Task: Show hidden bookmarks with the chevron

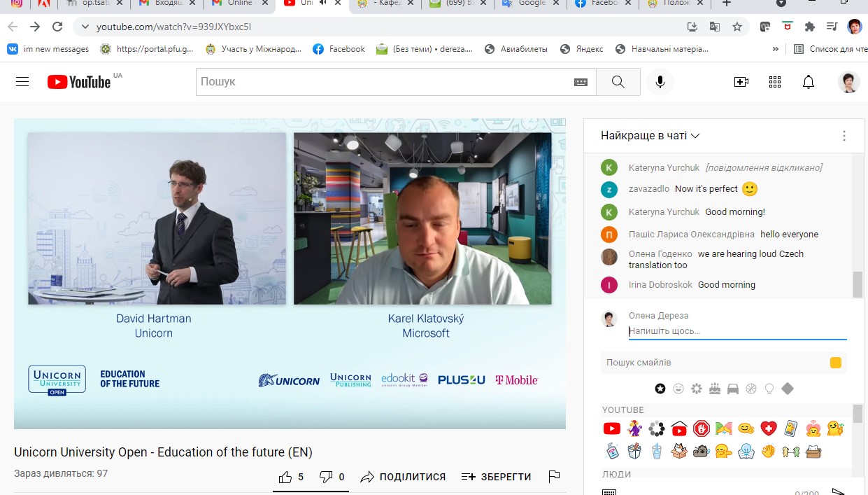Action: [x=775, y=49]
